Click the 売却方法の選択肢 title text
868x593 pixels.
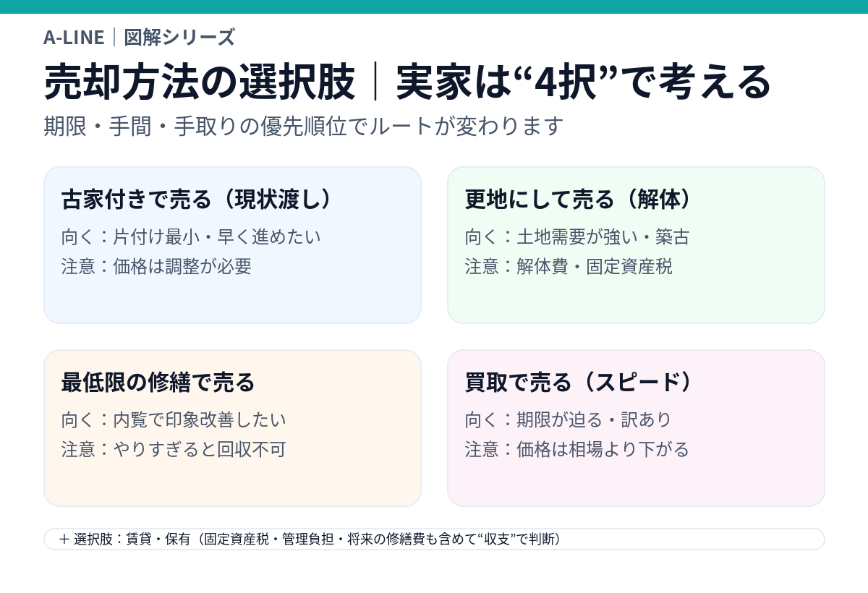200,82
